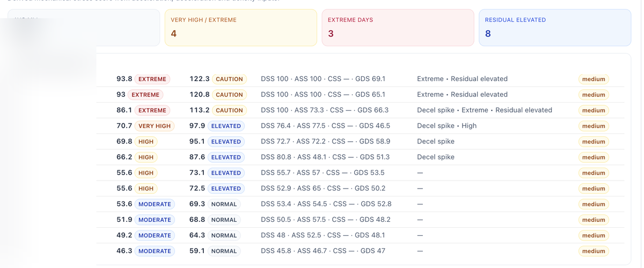This screenshot has width=644, height=268.
Task: Click the MODERATE badge next to 53.6
Action: [155, 204]
